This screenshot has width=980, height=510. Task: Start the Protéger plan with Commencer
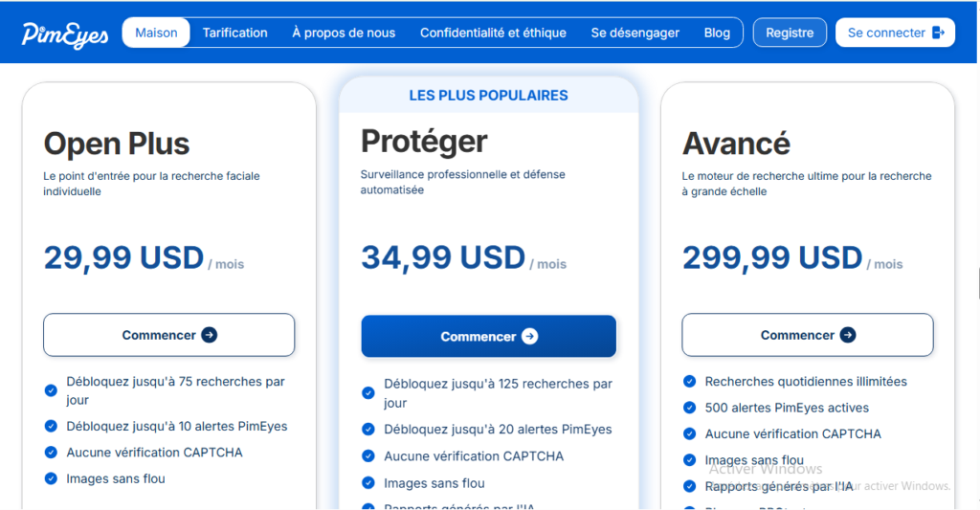(489, 336)
